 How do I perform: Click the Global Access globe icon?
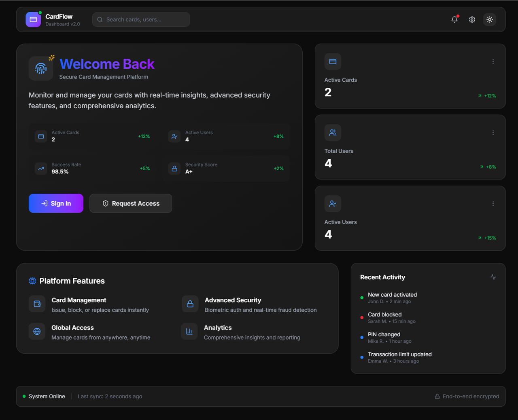[37, 331]
